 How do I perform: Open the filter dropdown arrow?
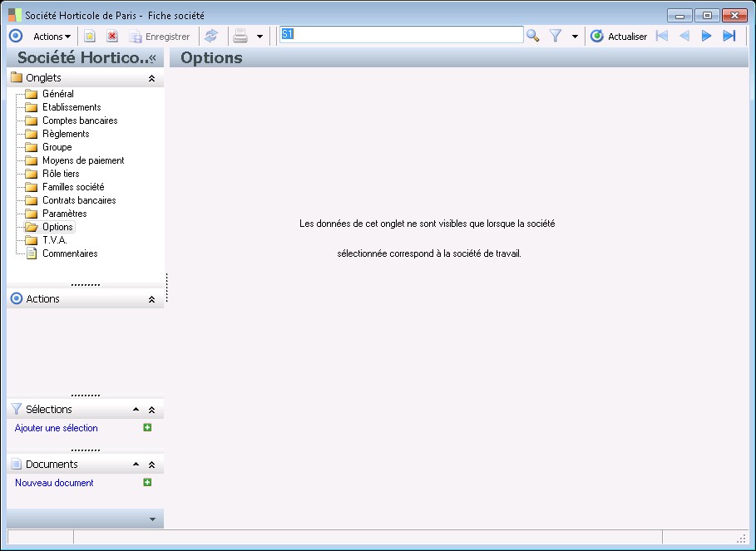pos(575,37)
